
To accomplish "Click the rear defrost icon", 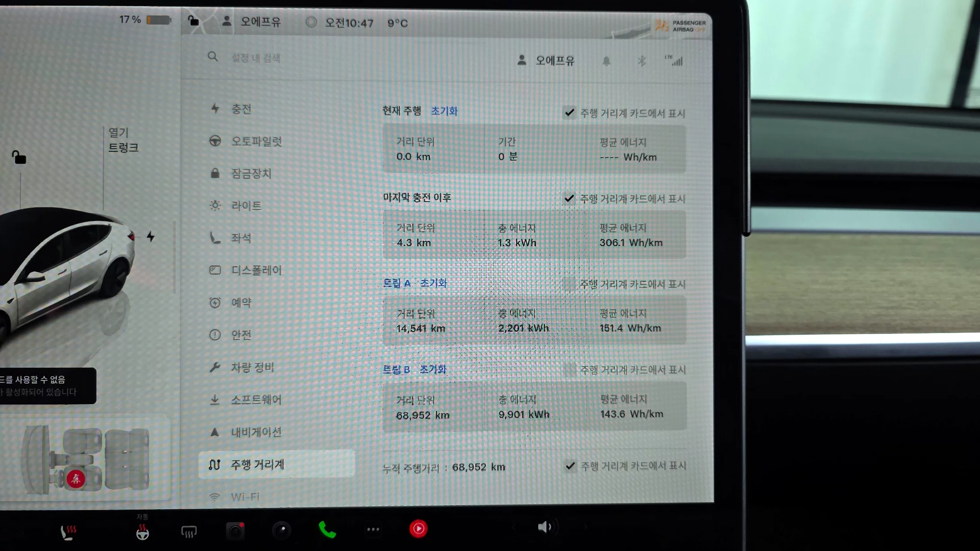I will 189,531.
